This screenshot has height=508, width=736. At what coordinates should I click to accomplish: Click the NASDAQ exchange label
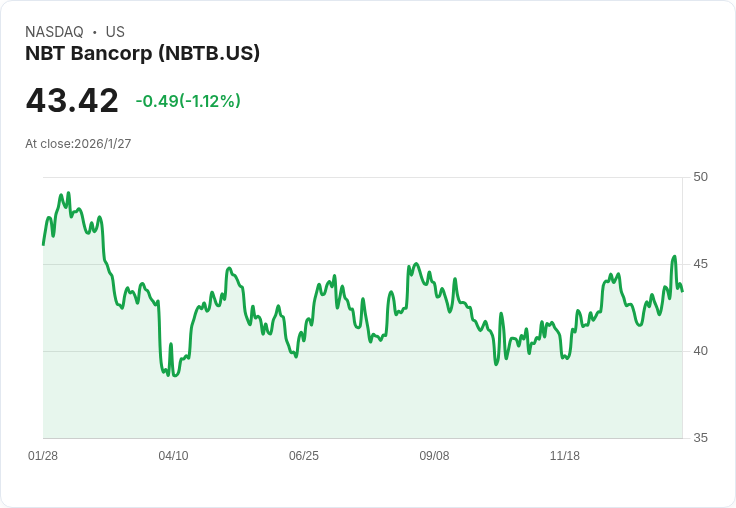54,32
